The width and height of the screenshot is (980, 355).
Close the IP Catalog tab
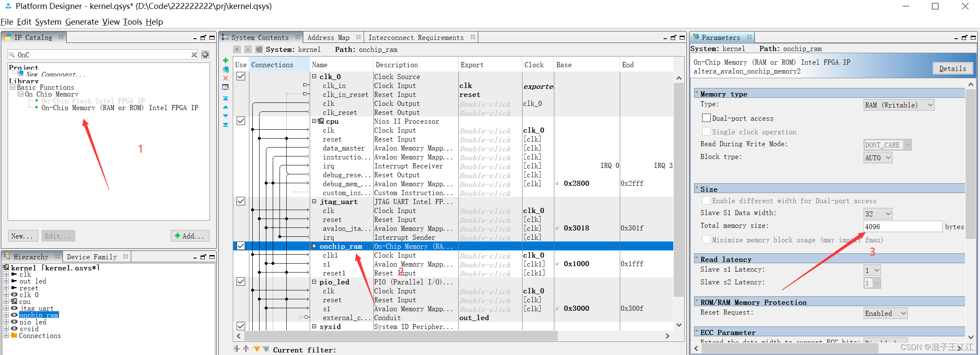pos(61,37)
